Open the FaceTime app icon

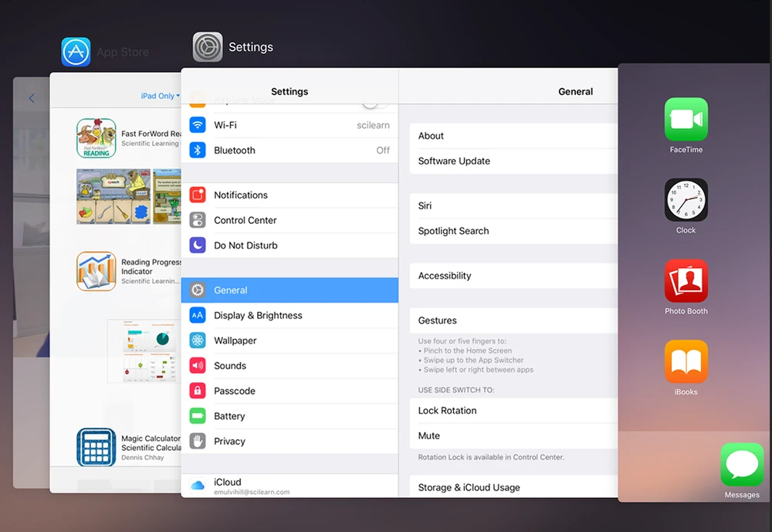(686, 120)
